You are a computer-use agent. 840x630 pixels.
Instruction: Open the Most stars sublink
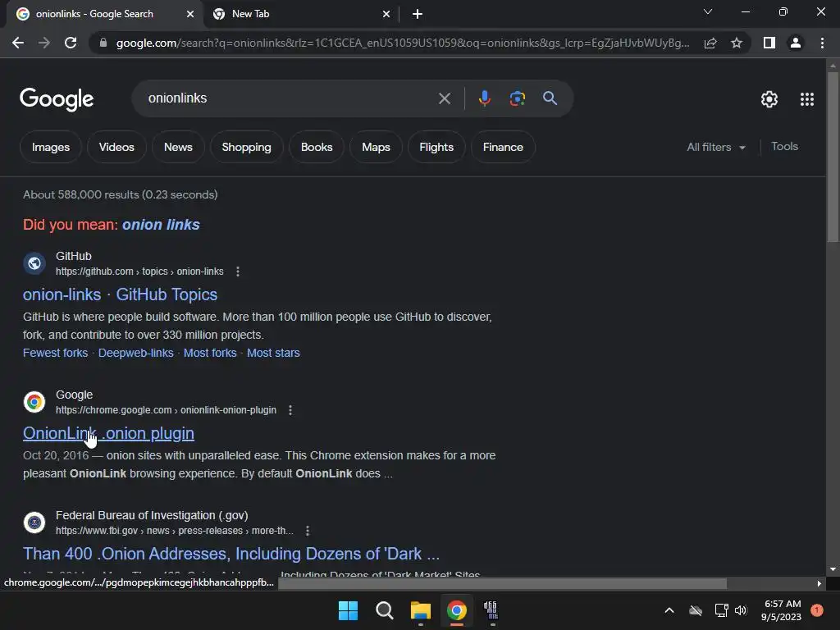pos(273,353)
